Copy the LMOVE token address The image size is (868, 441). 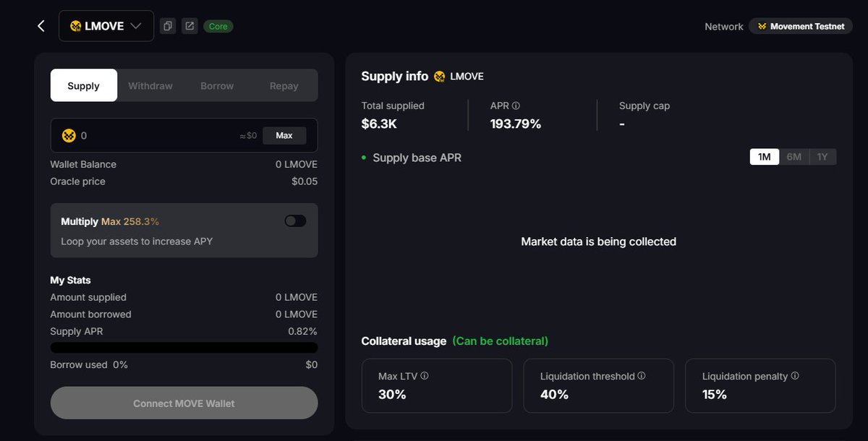(x=167, y=26)
